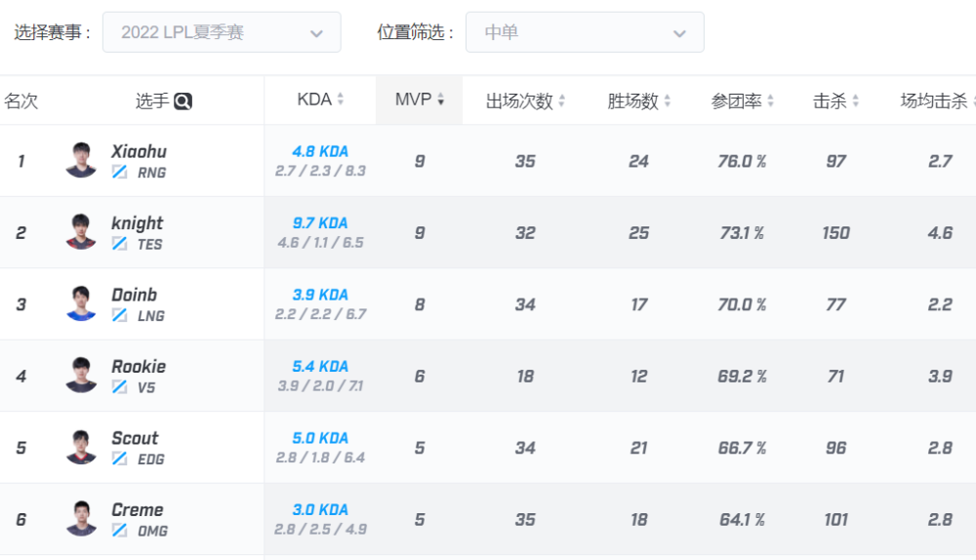Sort table by 出场次数 column
The width and height of the screenshot is (976, 560).
coord(526,100)
